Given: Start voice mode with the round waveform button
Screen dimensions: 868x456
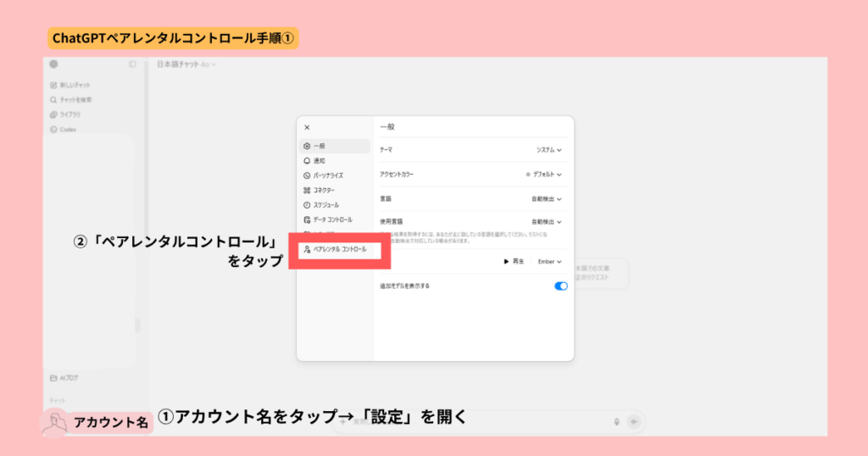Looking at the screenshot, I should tap(634, 422).
